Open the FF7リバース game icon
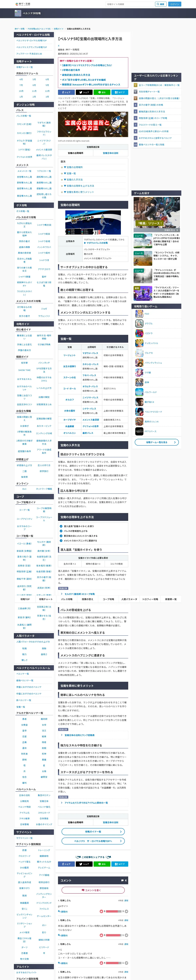Screen dimensions: 196x980 point(139,431)
